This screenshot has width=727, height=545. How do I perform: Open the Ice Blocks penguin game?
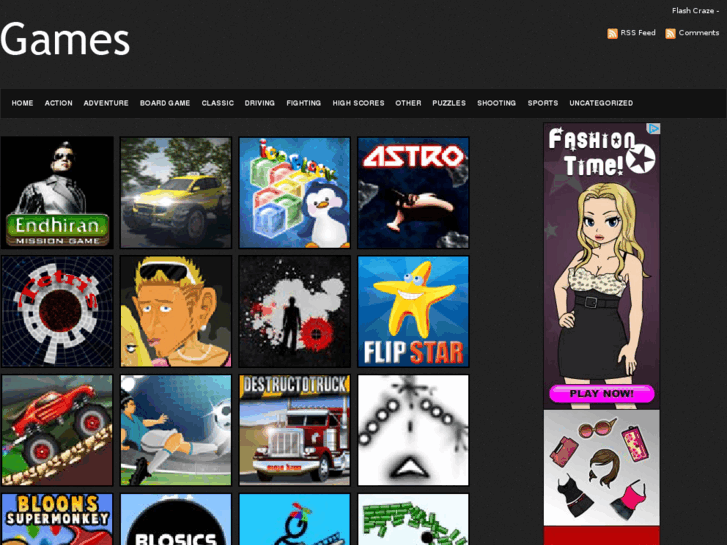294,192
